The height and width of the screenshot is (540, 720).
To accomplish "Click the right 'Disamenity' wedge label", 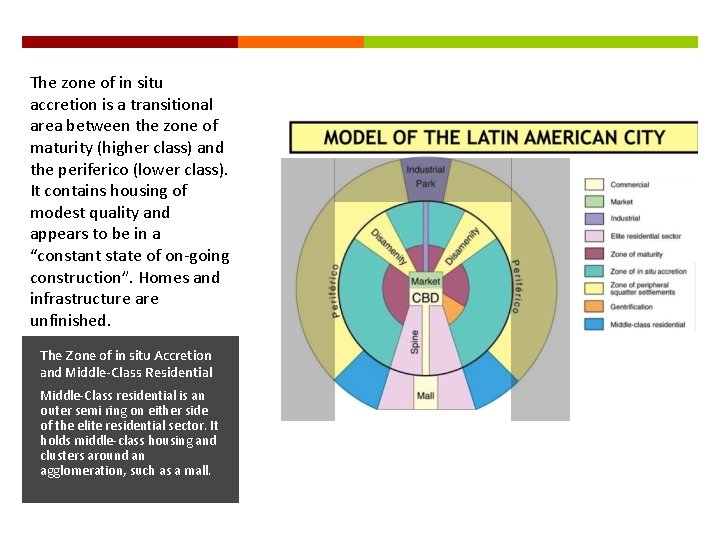I will click(462, 246).
